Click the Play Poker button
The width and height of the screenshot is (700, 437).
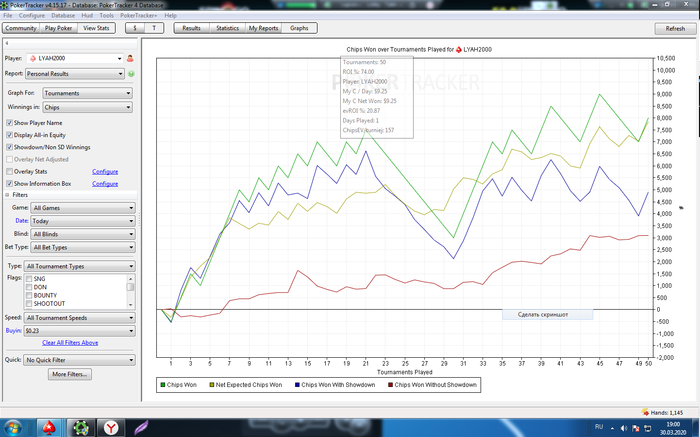[x=58, y=28]
